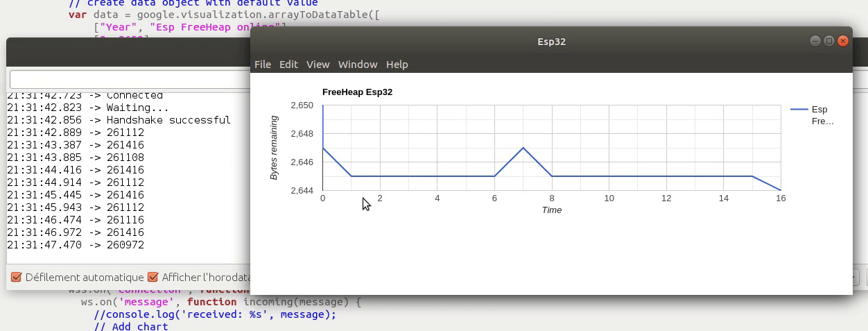The image size is (868, 331).
Task: Click the 2,646 y-axis value
Action: click(x=302, y=162)
